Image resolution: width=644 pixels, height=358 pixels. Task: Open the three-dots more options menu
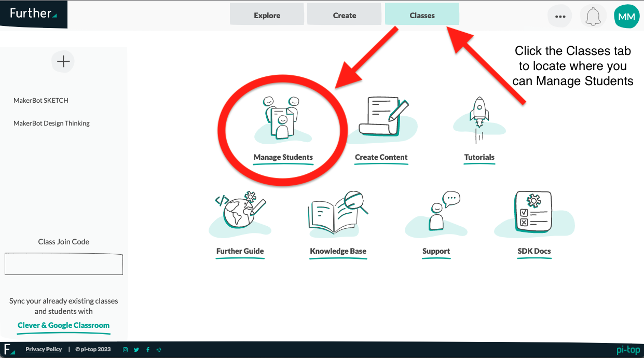click(x=560, y=16)
